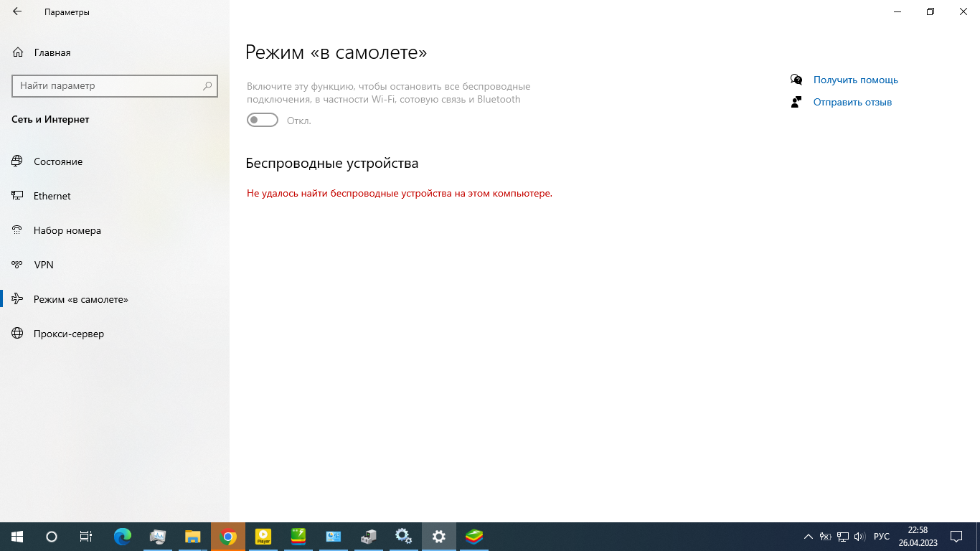Open the taskbar search circle
980x551 pixels.
[52, 537]
